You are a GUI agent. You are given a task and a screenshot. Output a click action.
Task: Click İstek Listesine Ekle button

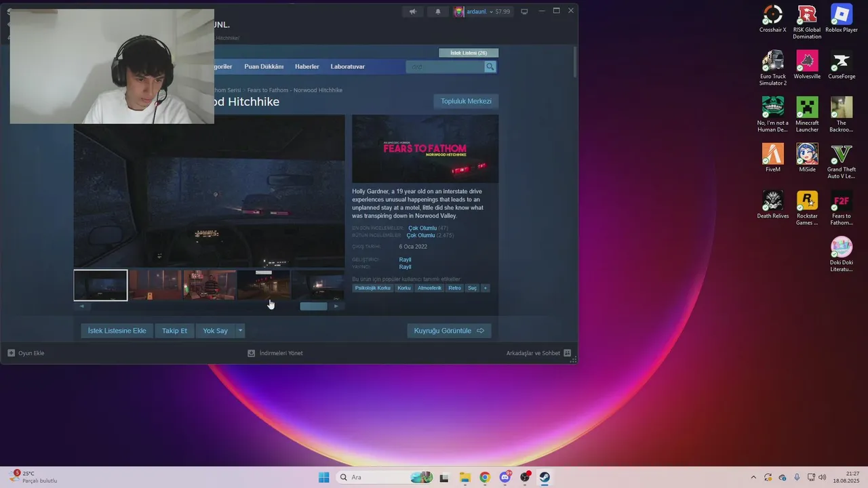pyautogui.click(x=117, y=331)
